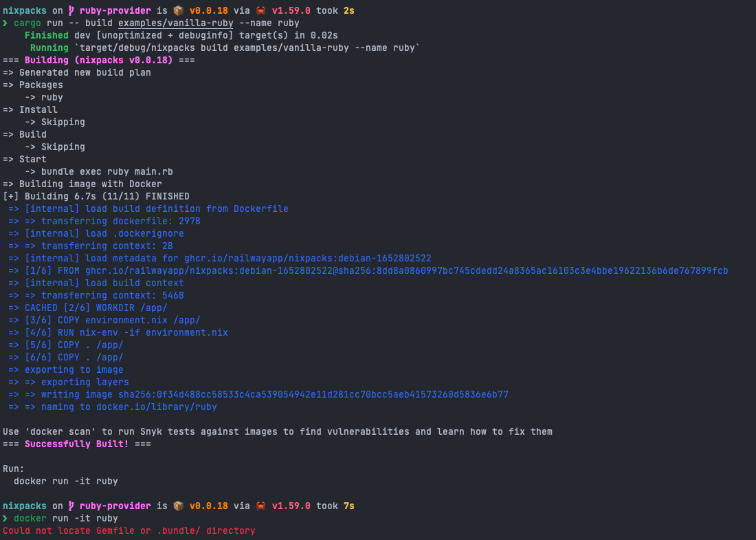Click the 'exporting to image' line
This screenshot has width=756, height=540.
coord(65,369)
